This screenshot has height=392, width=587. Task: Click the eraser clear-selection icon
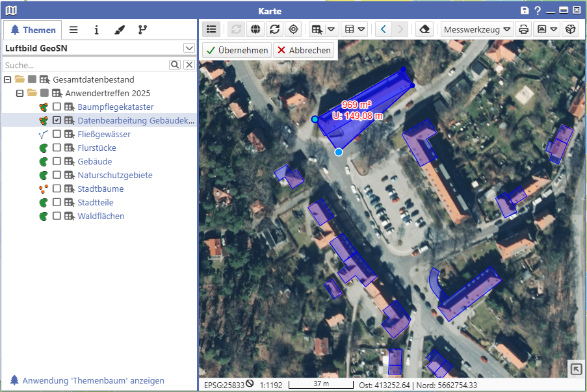point(424,29)
